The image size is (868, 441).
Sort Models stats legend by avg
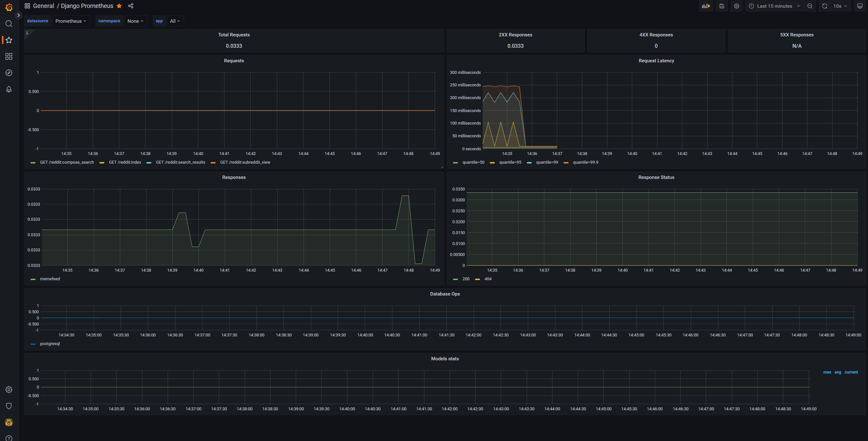[x=838, y=372]
